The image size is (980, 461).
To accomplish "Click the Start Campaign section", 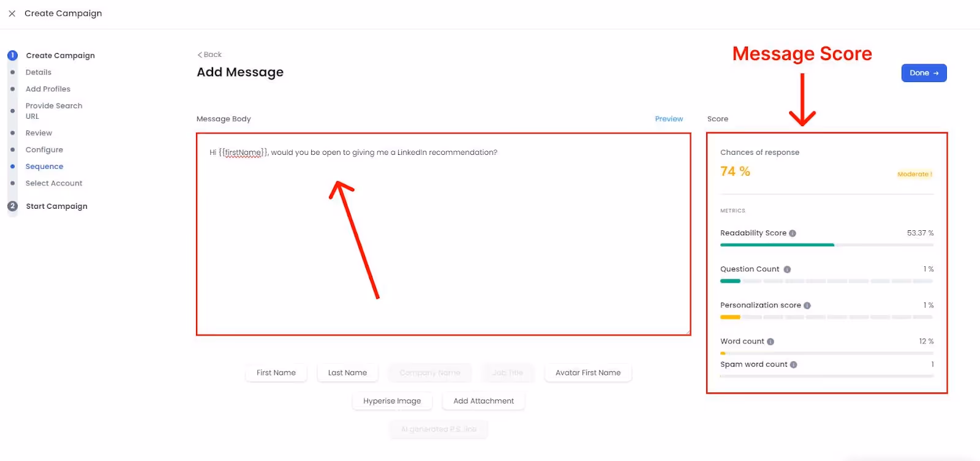I will [56, 206].
